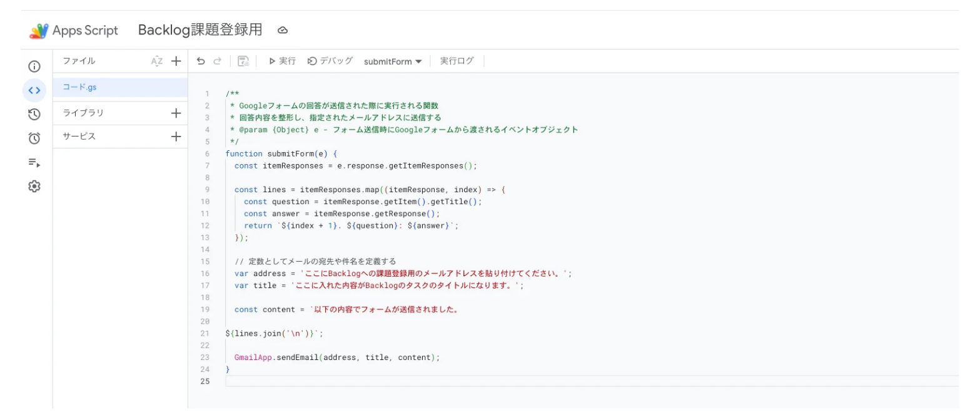Screen dimensions: 980x417
Task: Start debugging with デバッグ button
Action: (330, 61)
